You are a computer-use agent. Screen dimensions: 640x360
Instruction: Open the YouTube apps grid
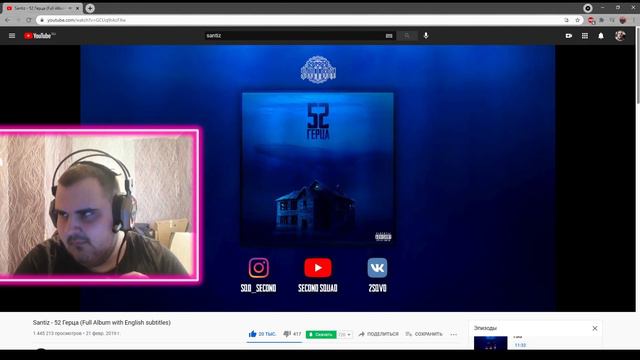[585, 36]
